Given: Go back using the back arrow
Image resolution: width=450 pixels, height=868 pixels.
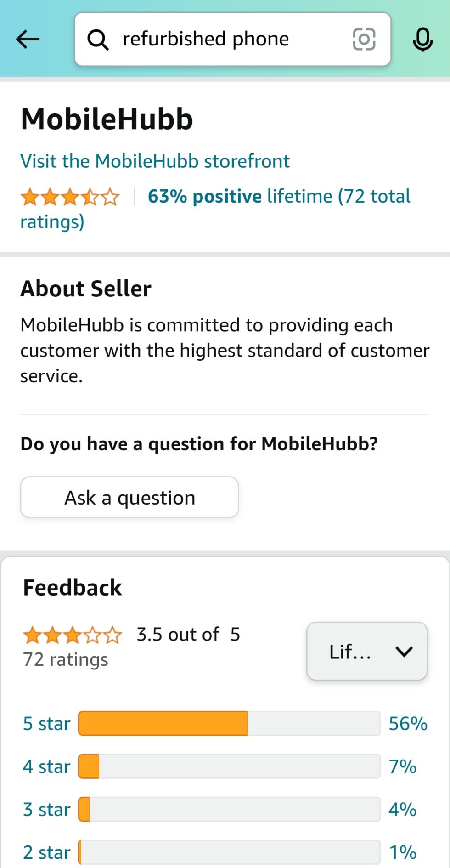Looking at the screenshot, I should pyautogui.click(x=27, y=39).
